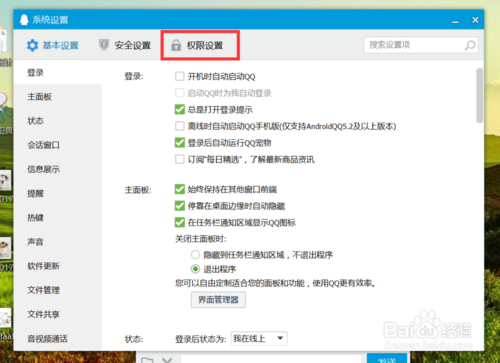Uncheck 总是打开登录提示
The width and height of the screenshot is (500, 363).
click(180, 109)
